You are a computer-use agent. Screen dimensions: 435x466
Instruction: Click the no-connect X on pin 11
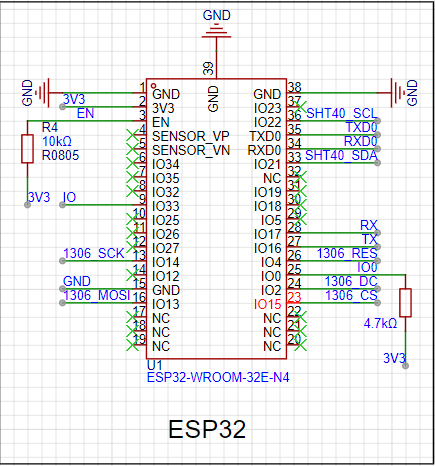click(132, 233)
